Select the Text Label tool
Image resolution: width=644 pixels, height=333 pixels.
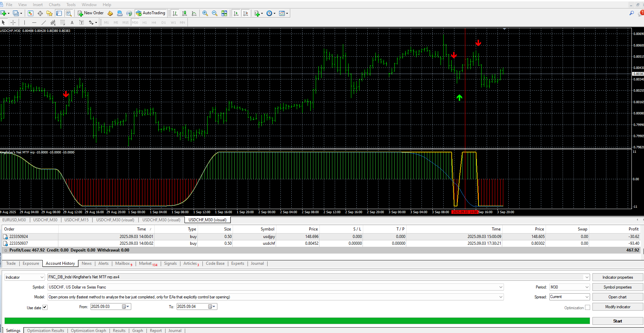coord(81,22)
